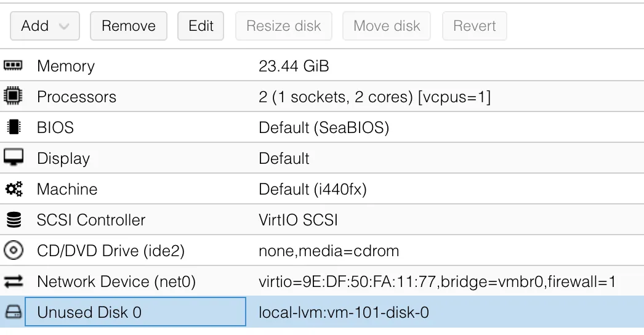The image size is (644, 335).
Task: Click the Network Device arrows icon
Action: click(x=14, y=281)
